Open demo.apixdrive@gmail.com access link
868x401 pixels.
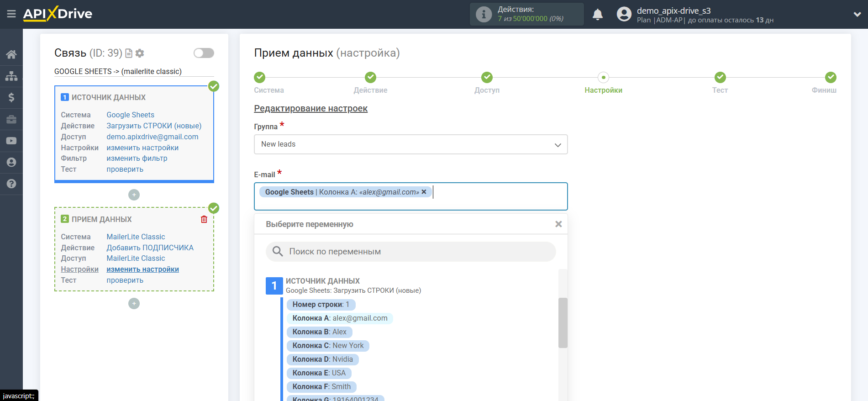coord(153,137)
